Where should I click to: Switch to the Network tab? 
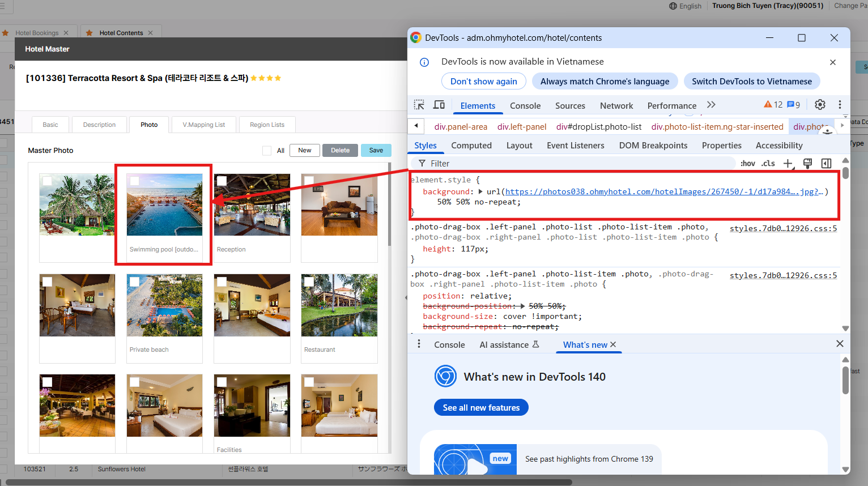click(x=616, y=106)
